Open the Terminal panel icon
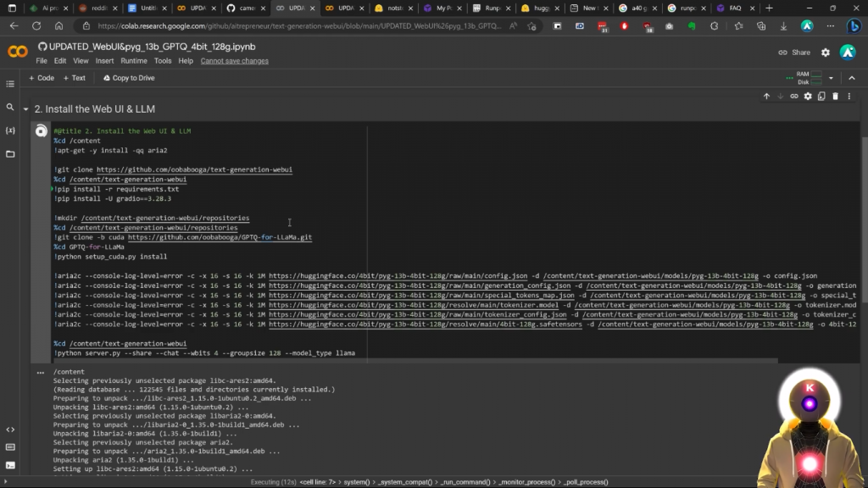This screenshot has width=868, height=488. (x=10, y=464)
